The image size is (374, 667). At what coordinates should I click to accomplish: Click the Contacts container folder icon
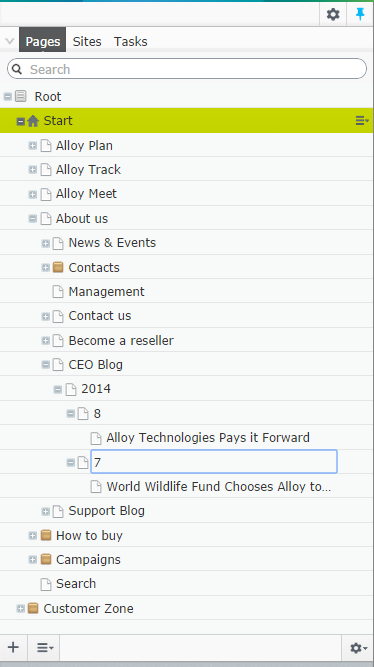point(58,267)
